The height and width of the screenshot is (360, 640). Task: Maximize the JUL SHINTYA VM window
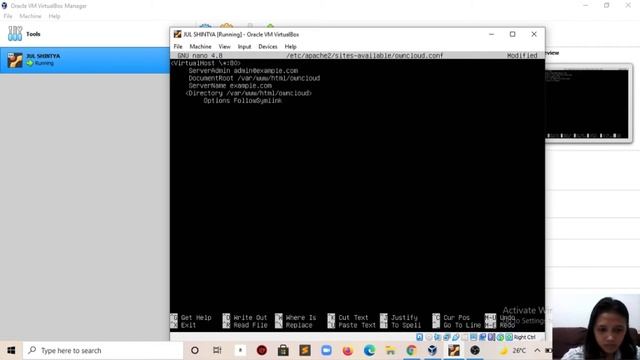click(513, 34)
